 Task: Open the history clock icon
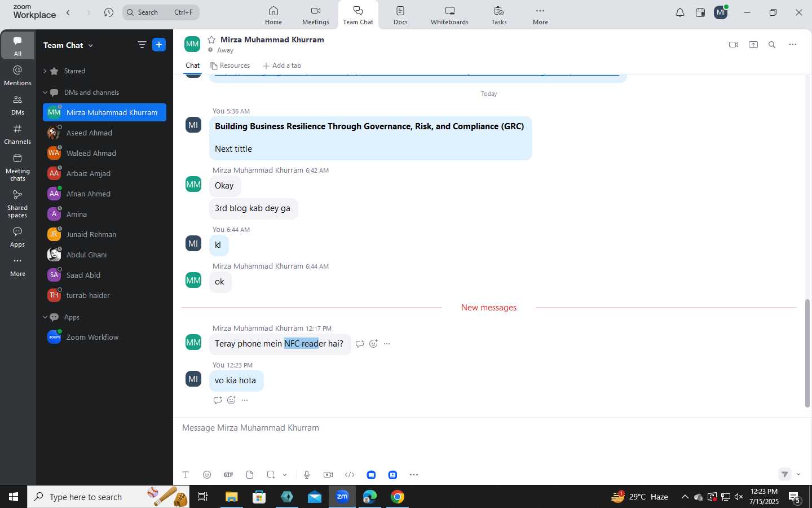109,12
